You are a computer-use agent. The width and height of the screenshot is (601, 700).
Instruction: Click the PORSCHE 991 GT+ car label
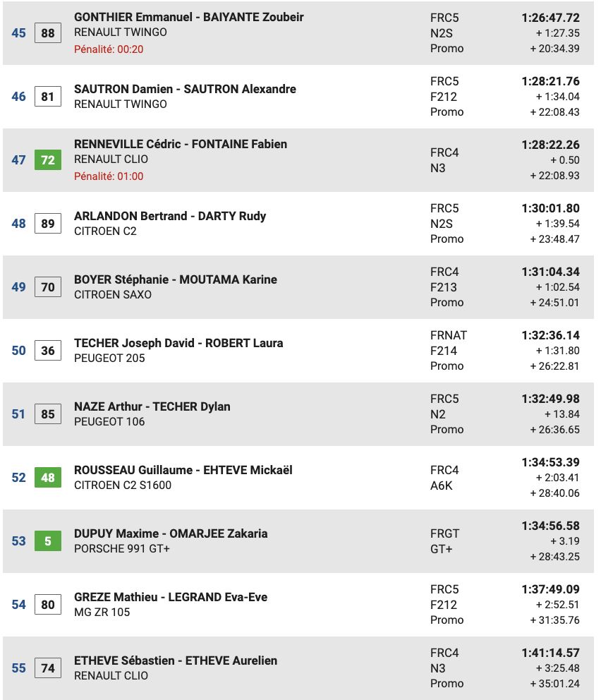[121, 549]
